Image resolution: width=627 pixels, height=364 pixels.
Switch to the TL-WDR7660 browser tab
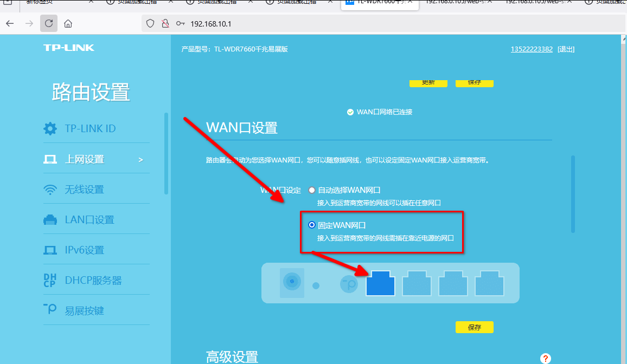pyautogui.click(x=380, y=2)
